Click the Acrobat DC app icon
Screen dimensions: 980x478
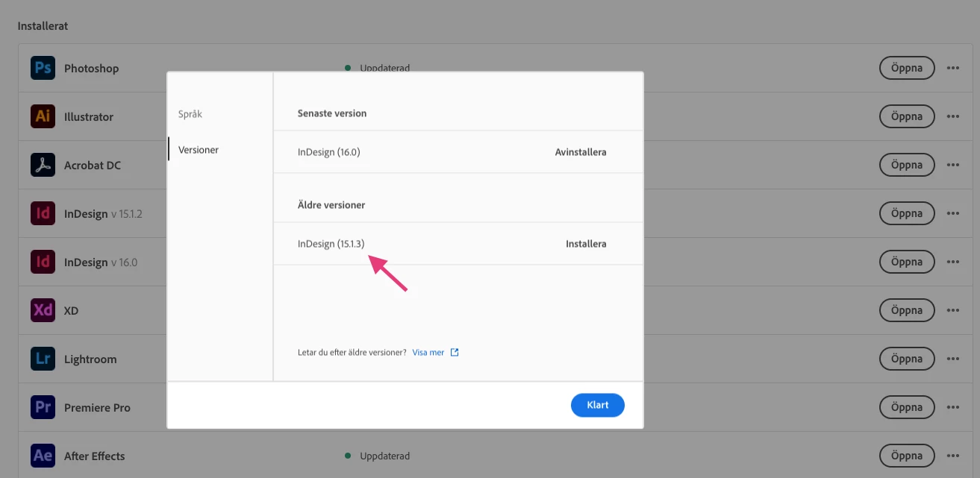point(43,165)
